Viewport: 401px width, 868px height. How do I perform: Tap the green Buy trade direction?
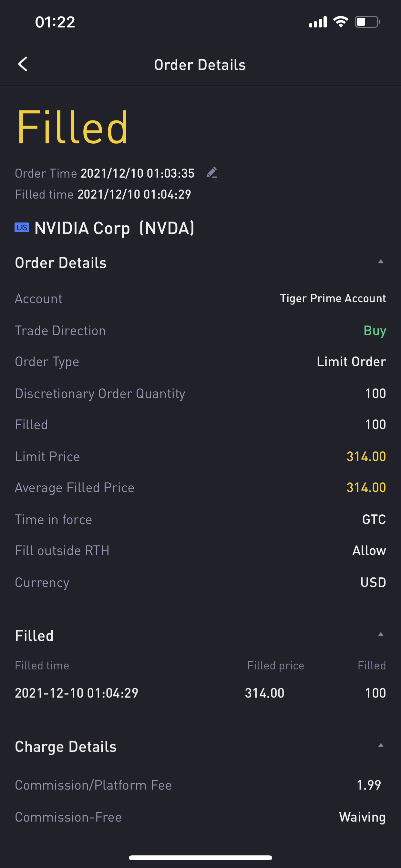pos(375,331)
